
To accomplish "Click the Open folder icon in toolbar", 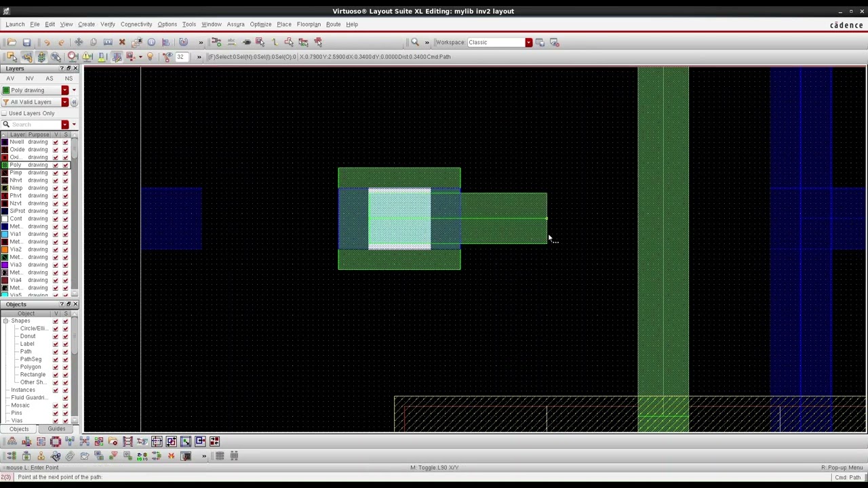I will point(12,42).
